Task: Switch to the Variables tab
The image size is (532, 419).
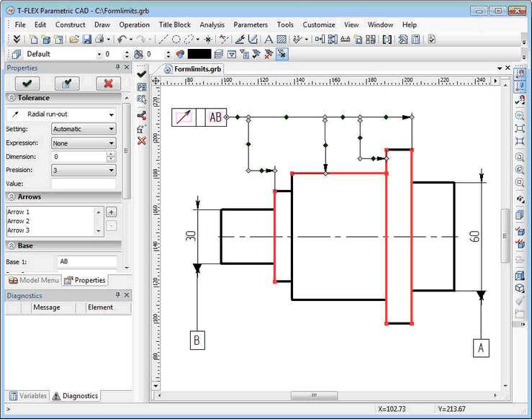Action: (x=28, y=395)
